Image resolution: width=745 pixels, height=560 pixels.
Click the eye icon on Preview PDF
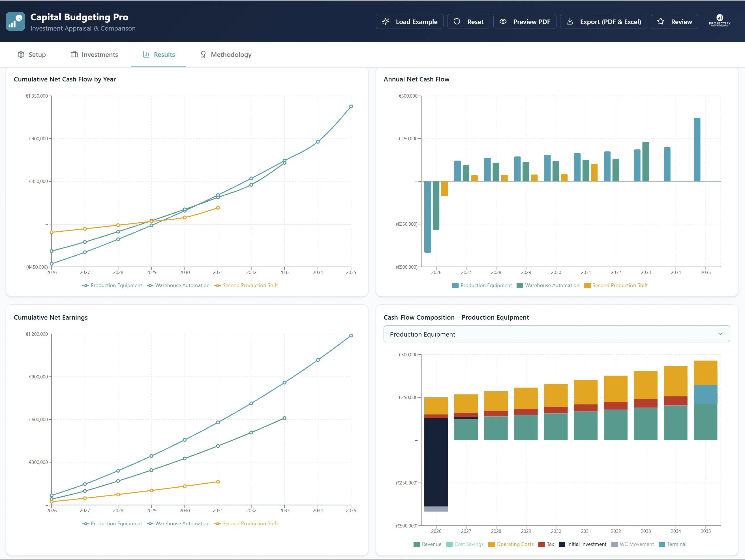503,21
